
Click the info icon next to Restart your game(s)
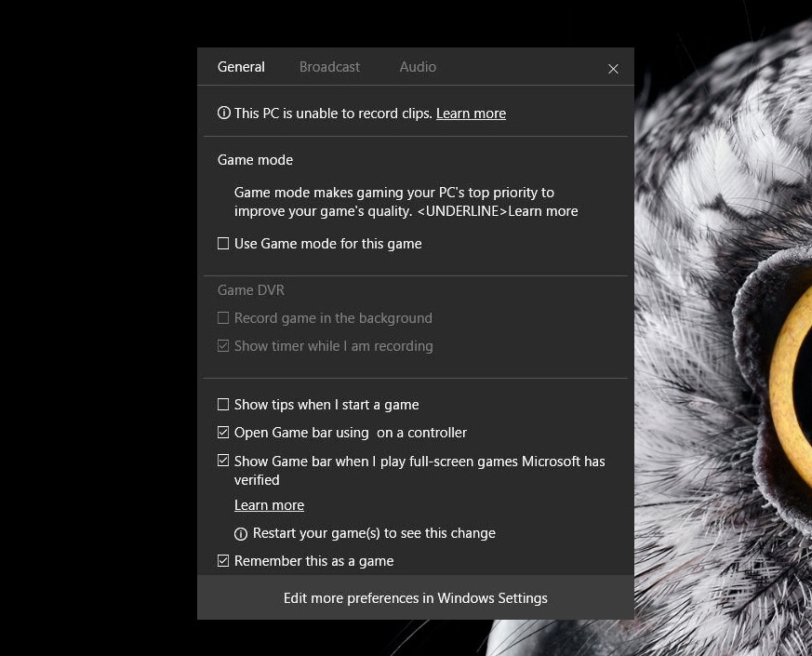click(x=240, y=532)
